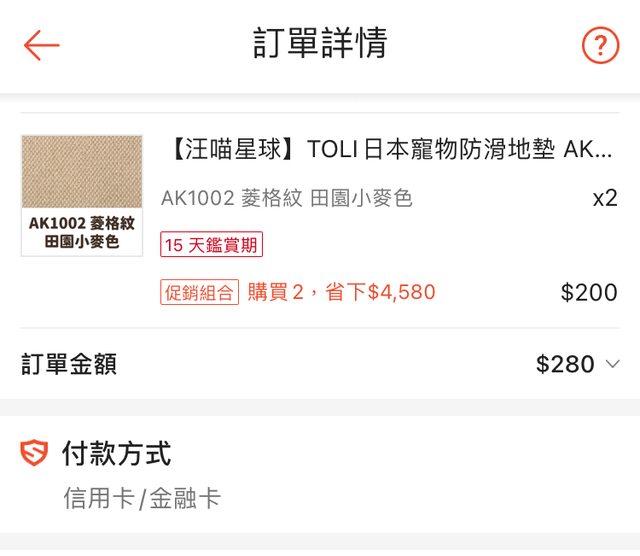Open the product thumbnail image
This screenshot has width=640, height=556.
pyautogui.click(x=82, y=195)
